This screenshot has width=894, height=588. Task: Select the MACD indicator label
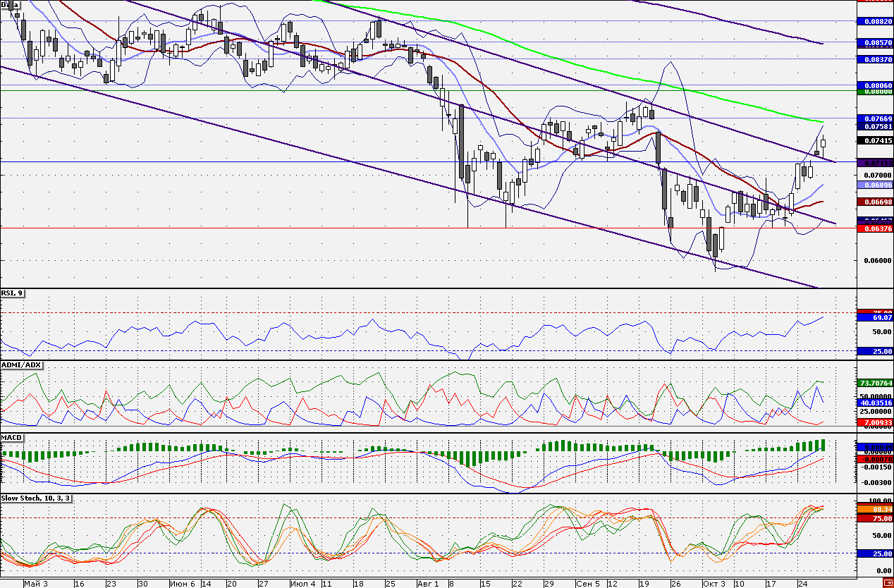13,438
